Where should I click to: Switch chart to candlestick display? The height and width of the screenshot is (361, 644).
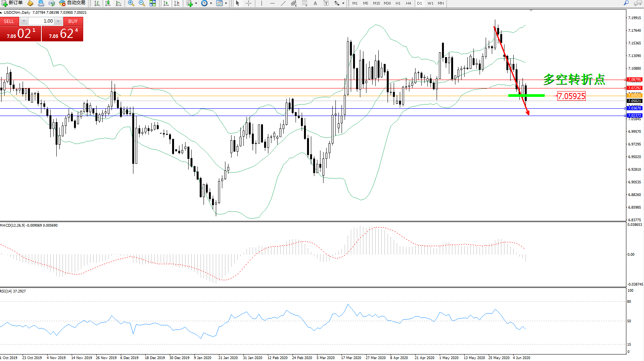click(108, 3)
